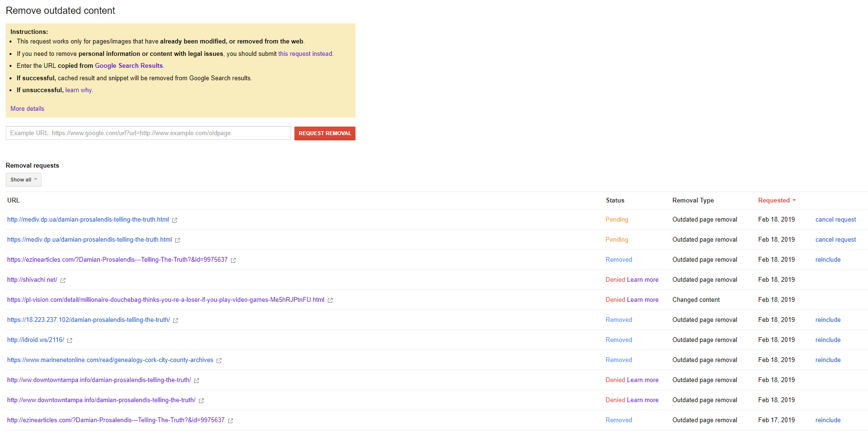
Task: Click the URL column header
Action: (13, 201)
